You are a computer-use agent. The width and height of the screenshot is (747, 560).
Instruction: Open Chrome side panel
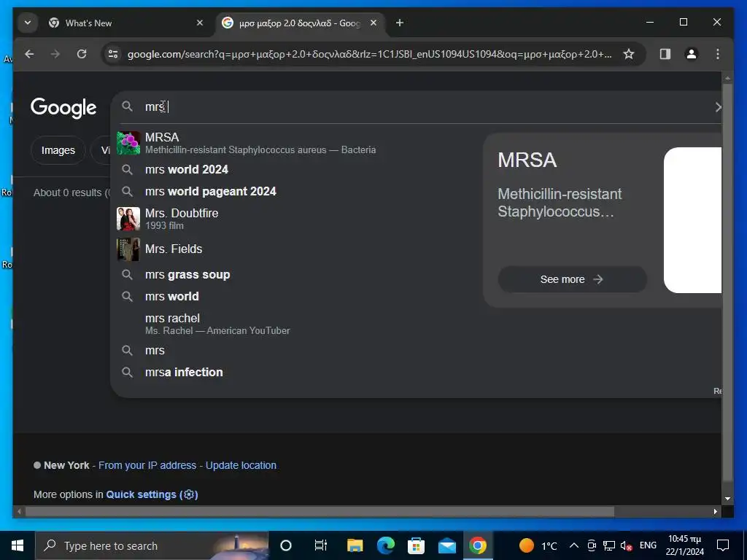pos(665,54)
